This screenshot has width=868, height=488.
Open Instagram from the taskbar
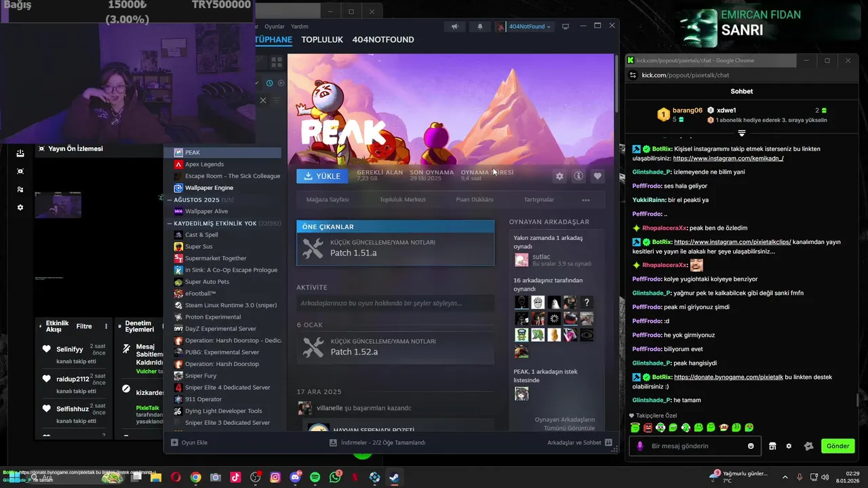pyautogui.click(x=275, y=477)
